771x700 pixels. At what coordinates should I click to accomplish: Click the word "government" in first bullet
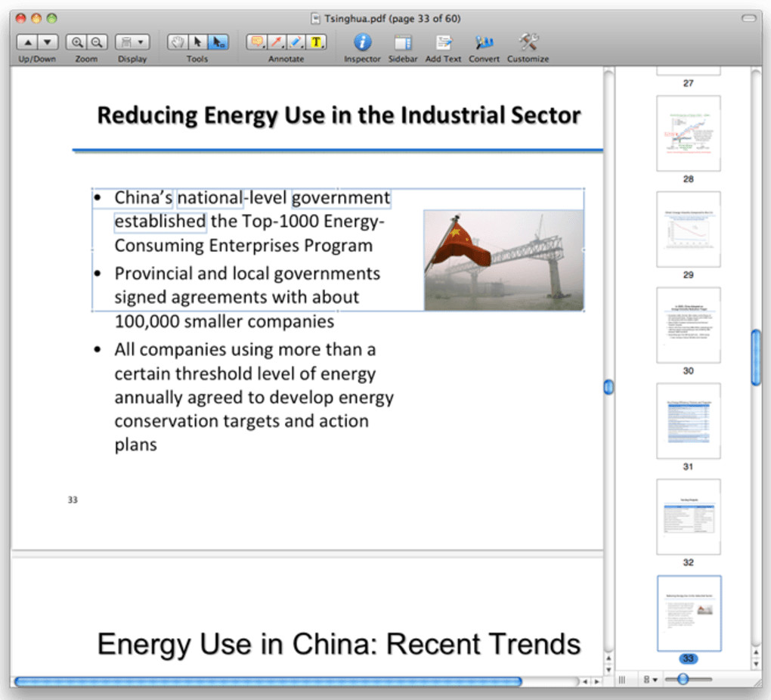click(x=341, y=198)
